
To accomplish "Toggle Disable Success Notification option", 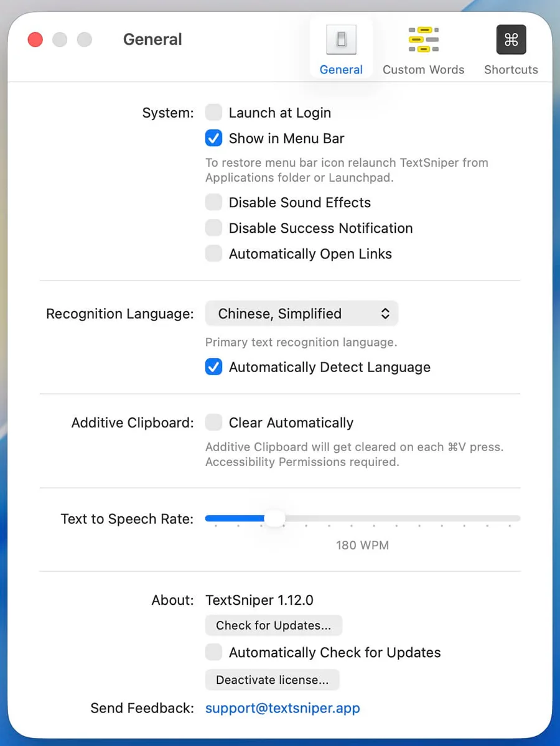I will pyautogui.click(x=213, y=228).
